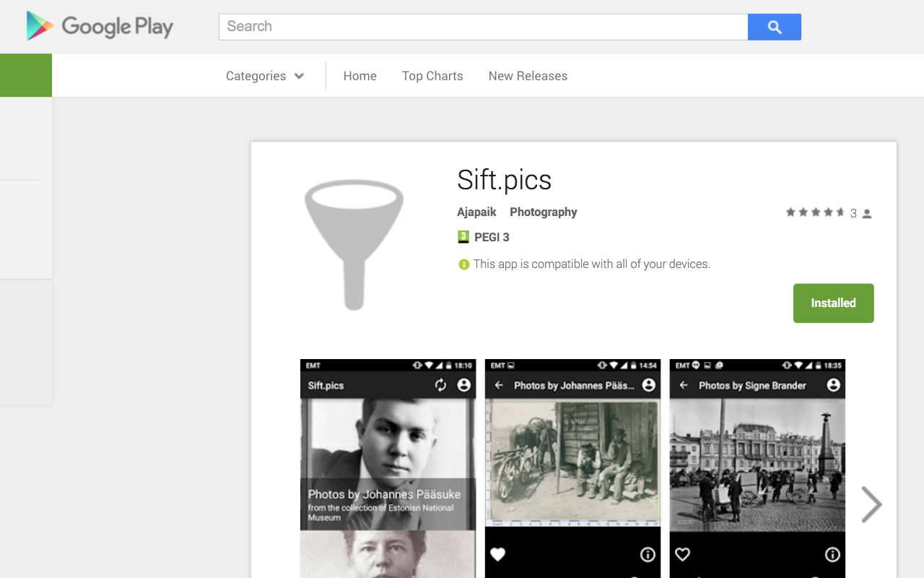Click info icon in Signe Brander screenshot
Image resolution: width=924 pixels, height=578 pixels.
click(x=832, y=554)
